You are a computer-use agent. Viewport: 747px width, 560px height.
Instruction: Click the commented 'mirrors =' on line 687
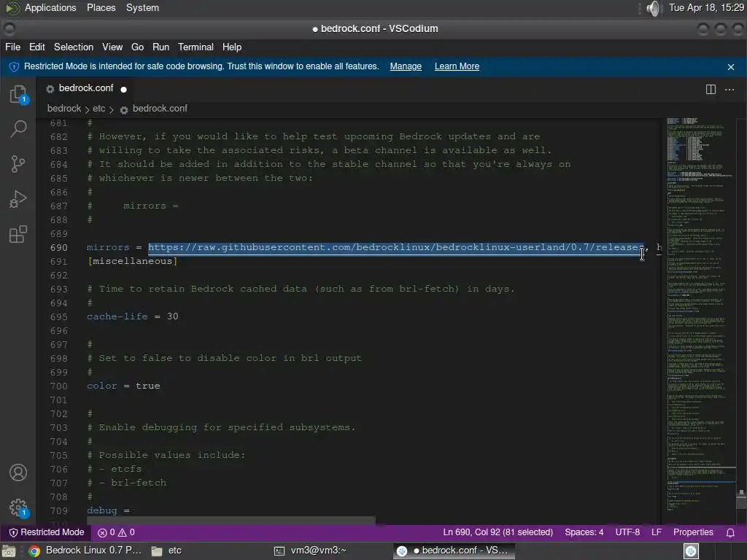point(150,206)
